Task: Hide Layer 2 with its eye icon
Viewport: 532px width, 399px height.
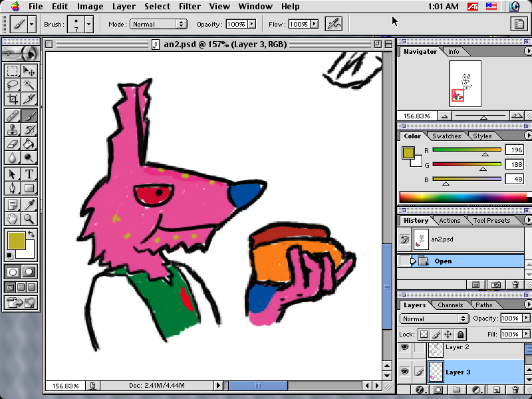Action: [404, 348]
